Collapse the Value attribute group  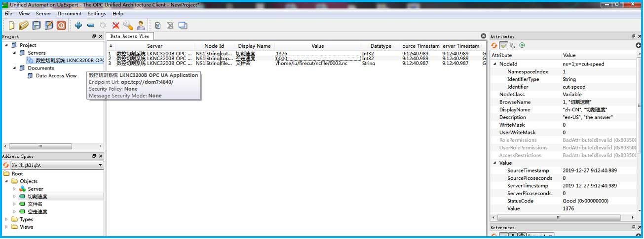[x=494, y=163]
